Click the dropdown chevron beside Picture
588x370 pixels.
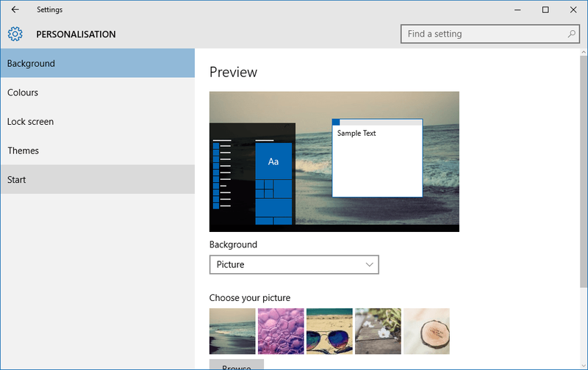point(369,265)
